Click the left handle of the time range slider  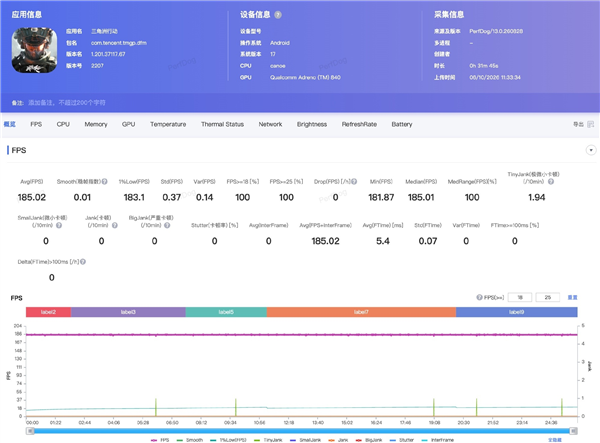coord(30,431)
